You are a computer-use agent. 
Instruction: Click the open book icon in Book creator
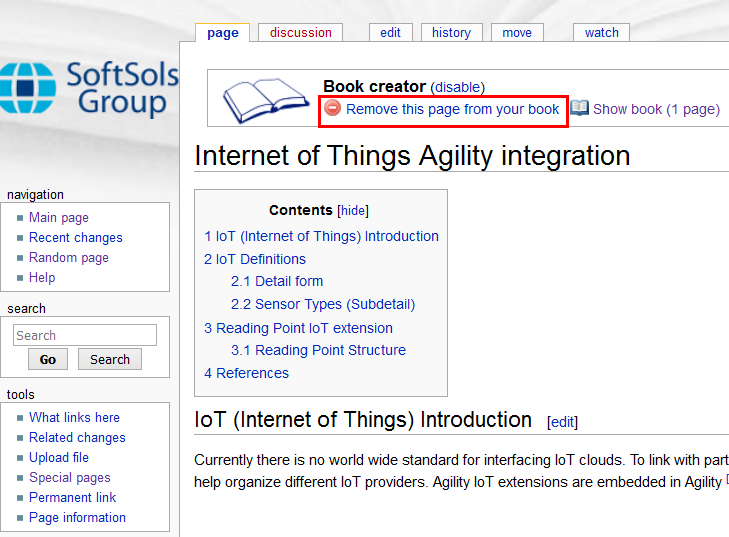[266, 99]
